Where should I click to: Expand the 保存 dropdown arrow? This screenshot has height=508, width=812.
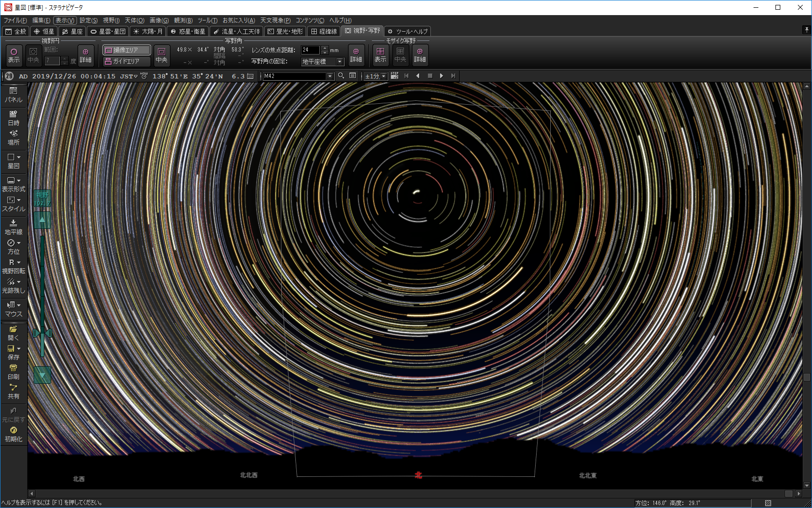(19, 349)
